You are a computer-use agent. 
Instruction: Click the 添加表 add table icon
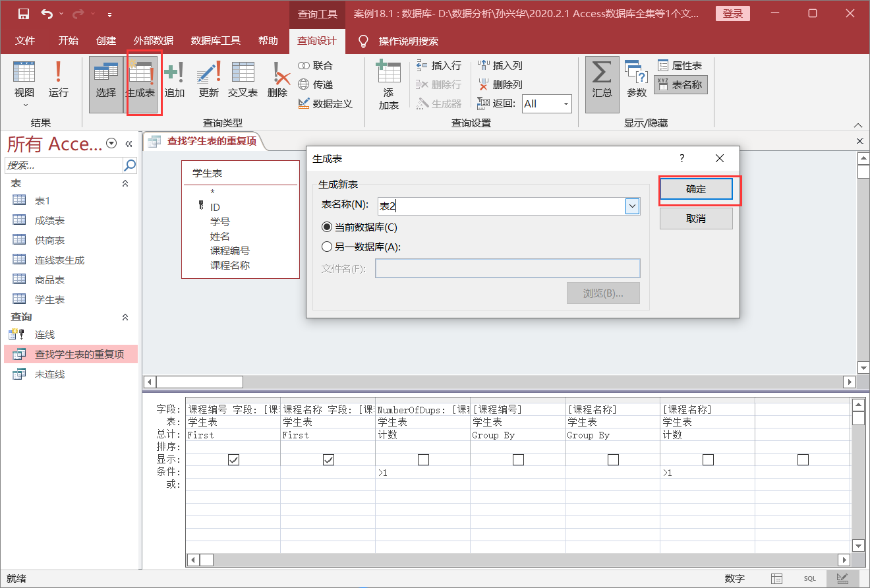388,84
